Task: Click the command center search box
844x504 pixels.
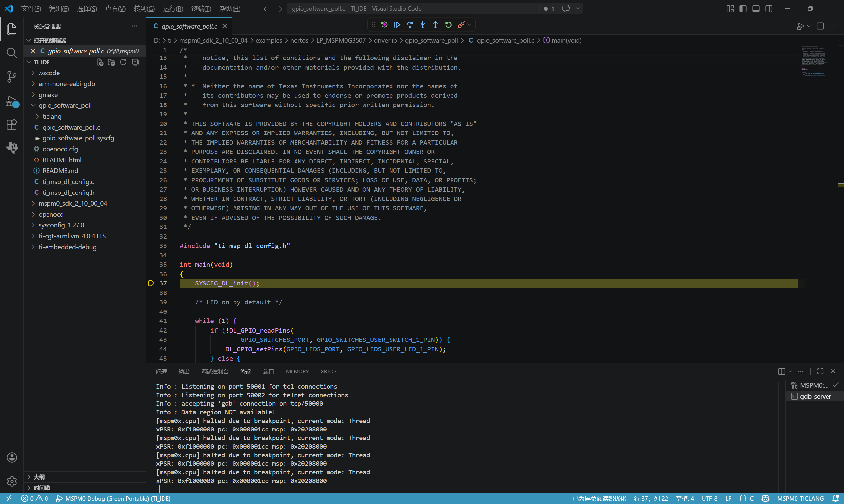Action: click(x=413, y=9)
